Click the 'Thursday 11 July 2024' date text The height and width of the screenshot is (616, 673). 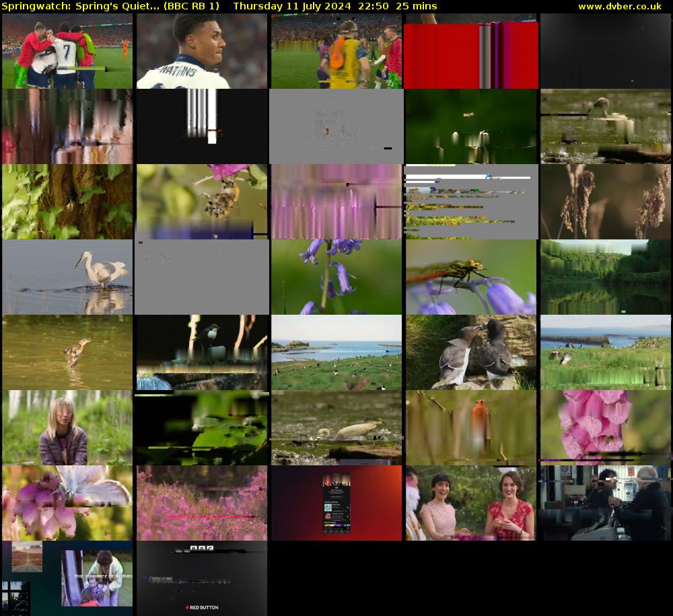pyautogui.click(x=292, y=7)
